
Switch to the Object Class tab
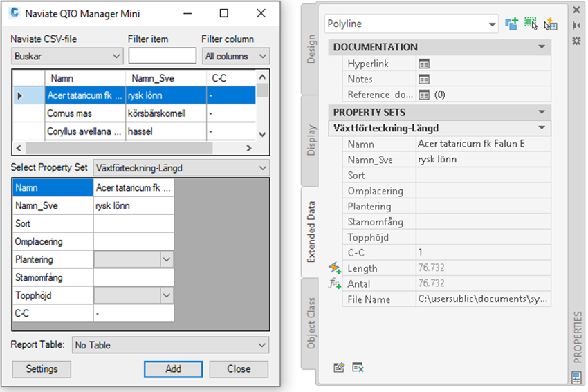(311, 323)
